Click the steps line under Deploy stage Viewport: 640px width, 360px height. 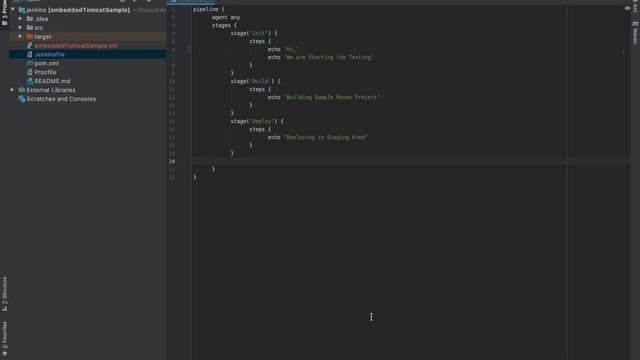click(x=260, y=129)
